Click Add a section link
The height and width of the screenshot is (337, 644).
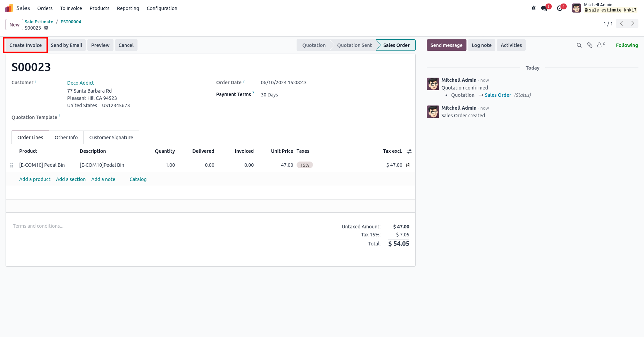click(71, 179)
